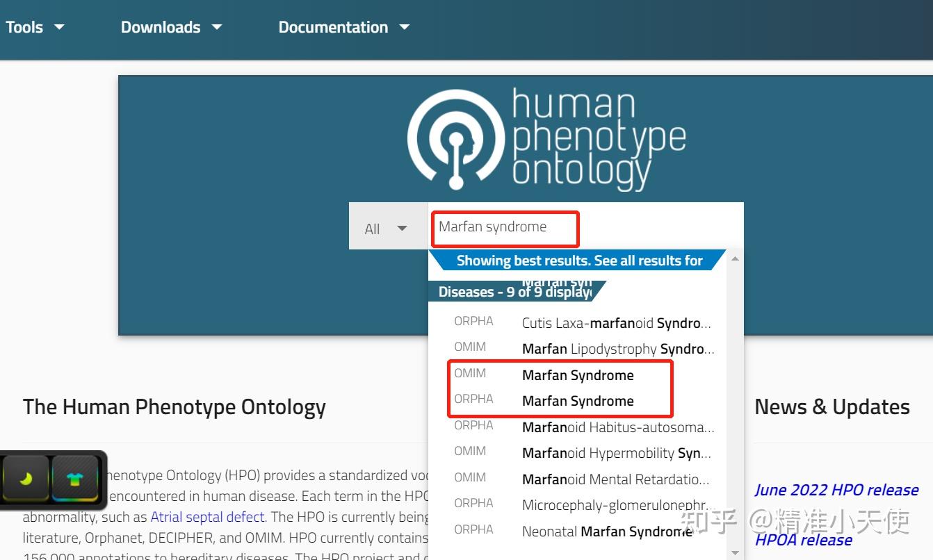Click the results list scroll up arrow
Screen dimensions: 933x560
pos(735,259)
